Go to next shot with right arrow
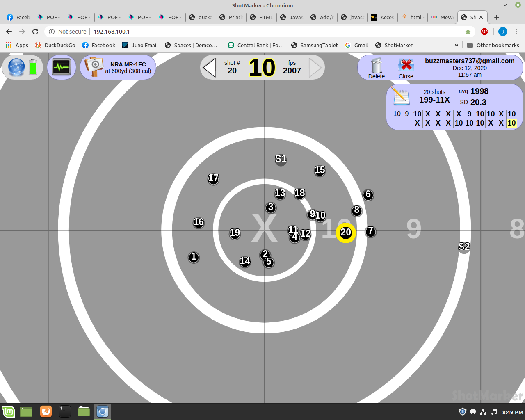This screenshot has width=525, height=420. (x=315, y=68)
